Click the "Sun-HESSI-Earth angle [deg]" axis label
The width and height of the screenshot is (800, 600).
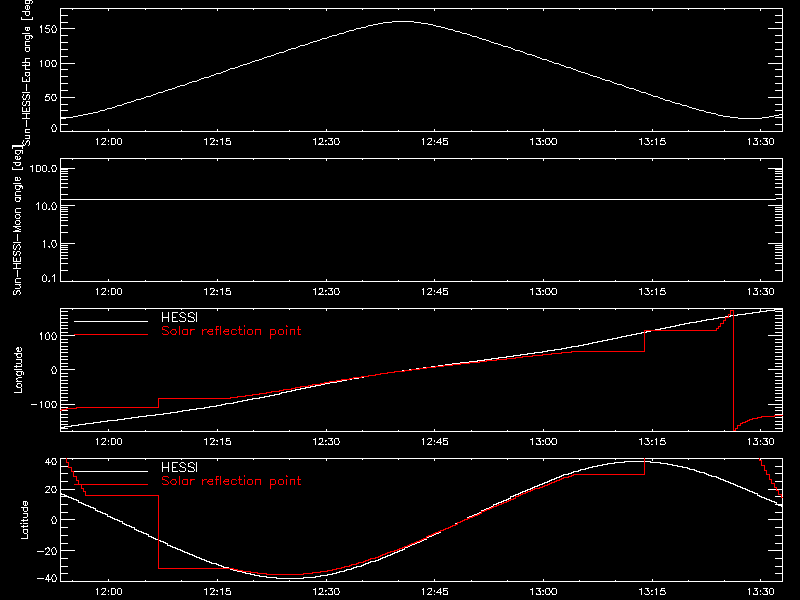click(x=27, y=72)
